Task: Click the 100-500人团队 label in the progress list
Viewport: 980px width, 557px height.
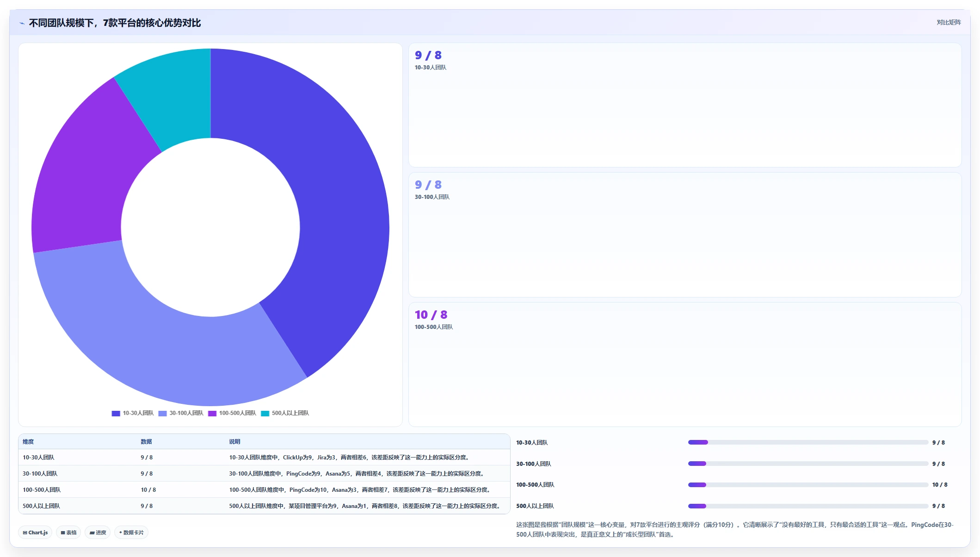Action: (x=535, y=485)
